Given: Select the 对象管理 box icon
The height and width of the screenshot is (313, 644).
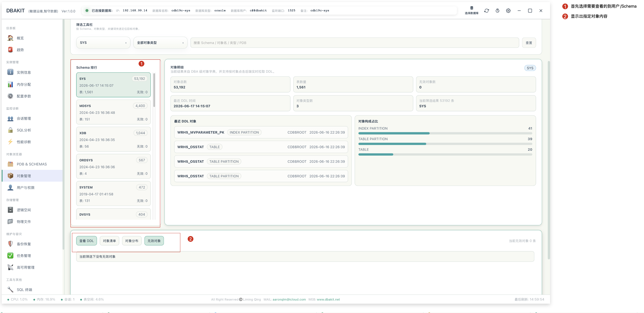Looking at the screenshot, I should (x=10, y=176).
